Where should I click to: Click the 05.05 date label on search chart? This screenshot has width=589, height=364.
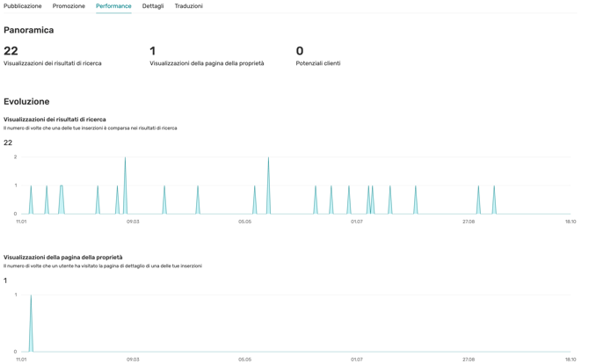[244, 222]
